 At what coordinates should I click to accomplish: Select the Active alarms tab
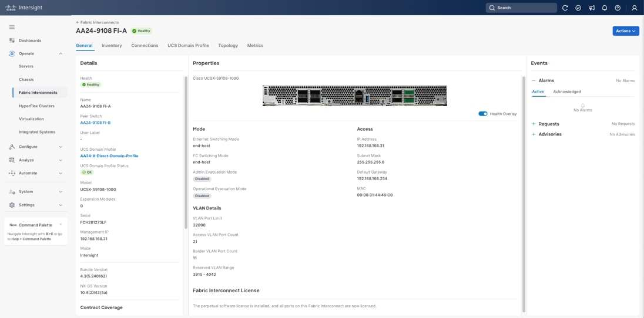point(538,92)
